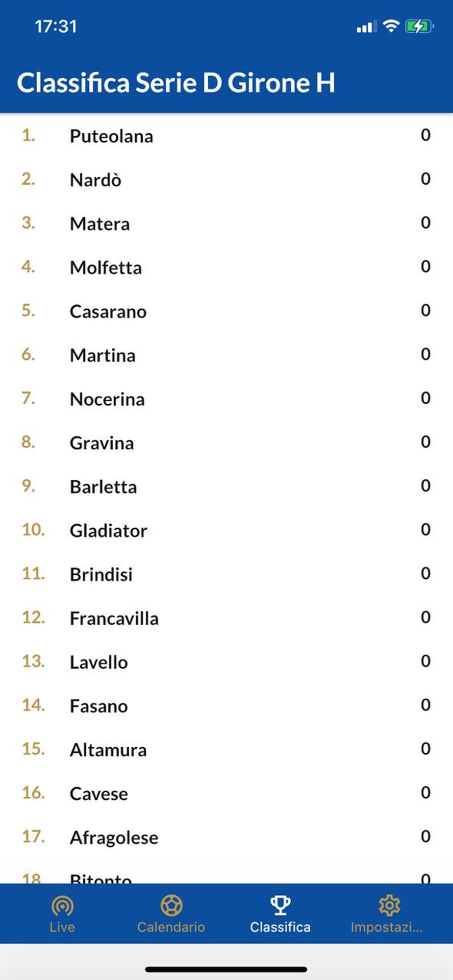Open the Nardò team row
This screenshot has width=453, height=980.
click(226, 180)
